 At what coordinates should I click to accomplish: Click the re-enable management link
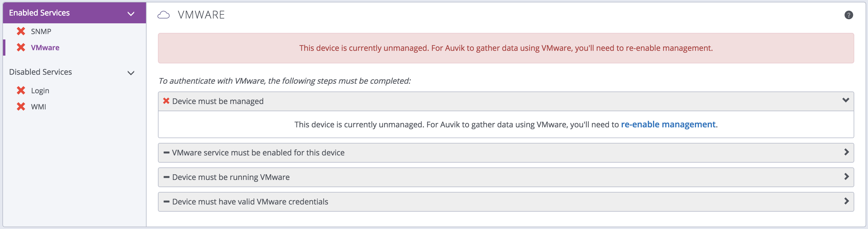click(668, 125)
